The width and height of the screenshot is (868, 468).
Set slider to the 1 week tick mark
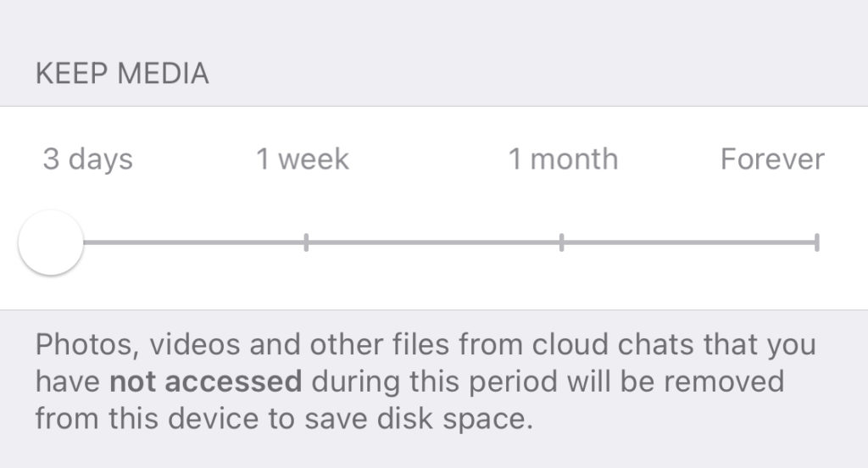[306, 242]
